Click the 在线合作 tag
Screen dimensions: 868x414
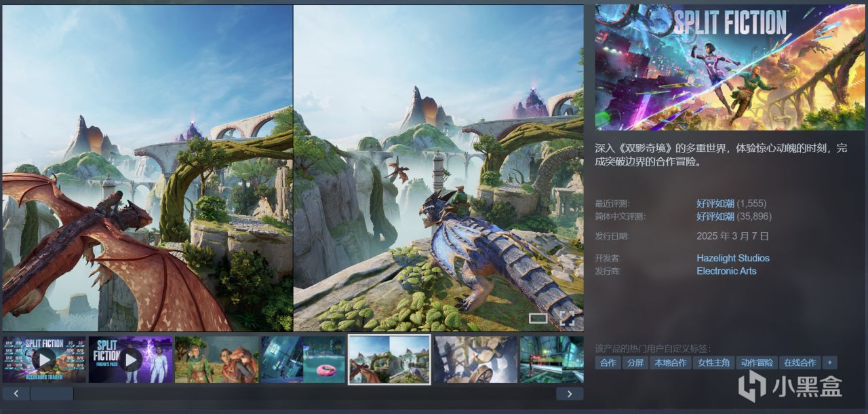[x=800, y=363]
